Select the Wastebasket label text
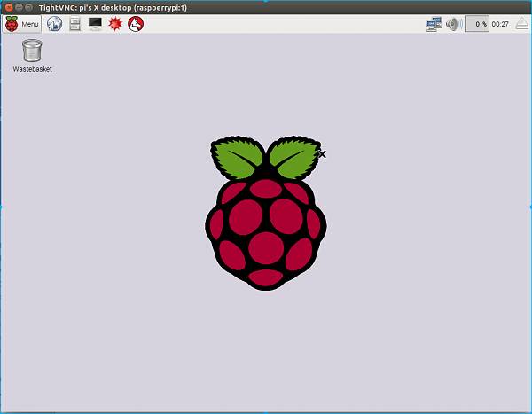This screenshot has height=414, width=532. coord(32,69)
